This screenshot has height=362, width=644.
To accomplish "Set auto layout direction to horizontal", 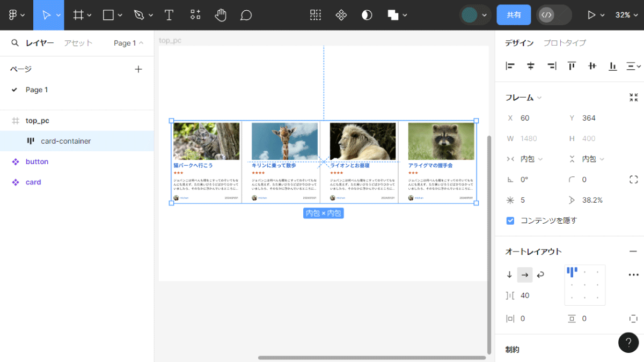I will (525, 275).
